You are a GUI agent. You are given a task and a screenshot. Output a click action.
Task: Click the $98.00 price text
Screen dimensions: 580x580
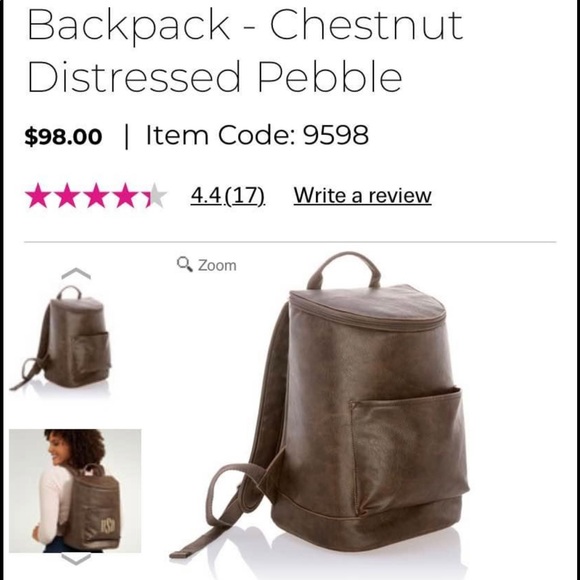[x=63, y=136]
